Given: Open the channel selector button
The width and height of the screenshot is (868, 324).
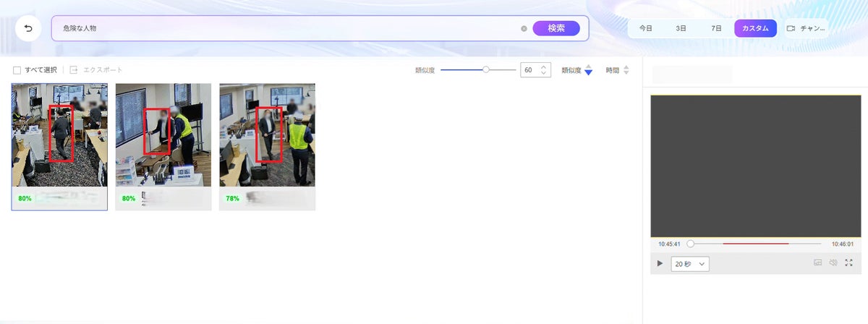Looking at the screenshot, I should click(805, 28).
